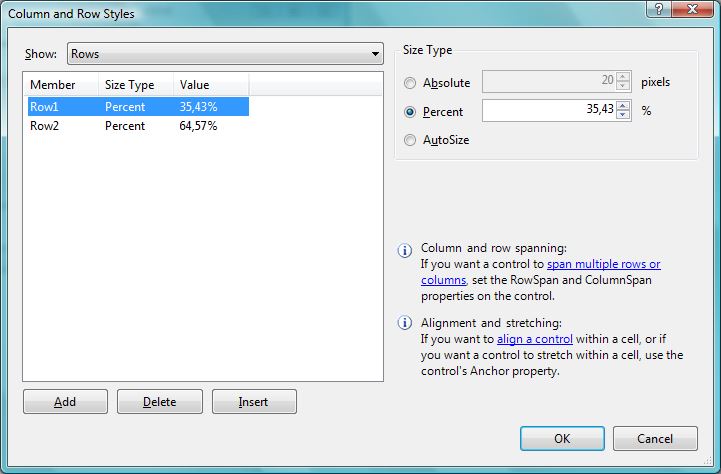721x474 pixels.
Task: Select the Absolute size type radio button
Action: (410, 83)
